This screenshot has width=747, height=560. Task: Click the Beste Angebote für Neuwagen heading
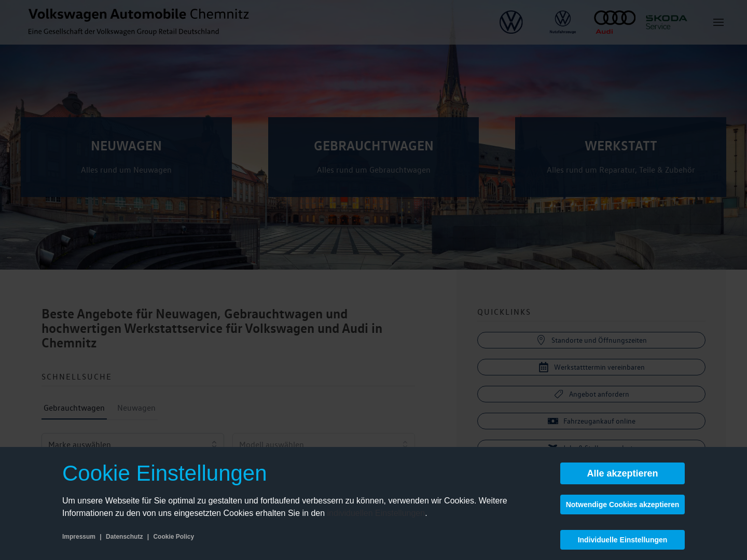212,328
